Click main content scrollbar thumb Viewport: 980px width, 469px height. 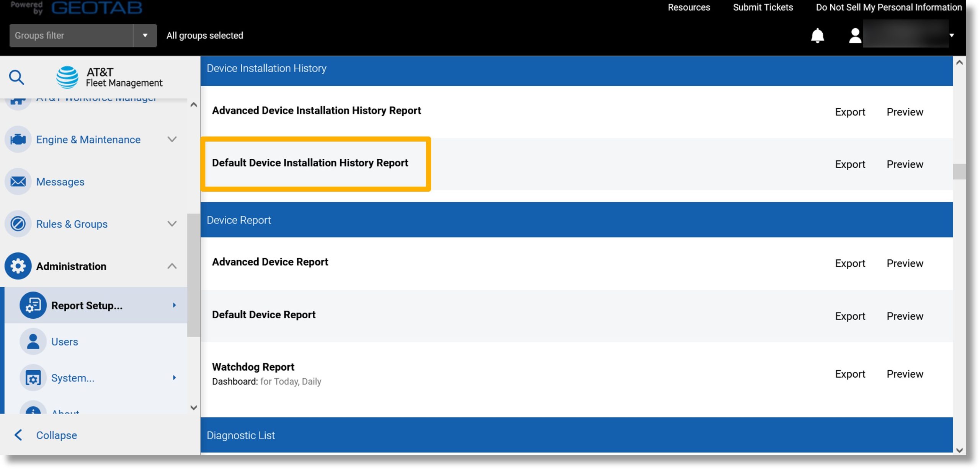959,171
